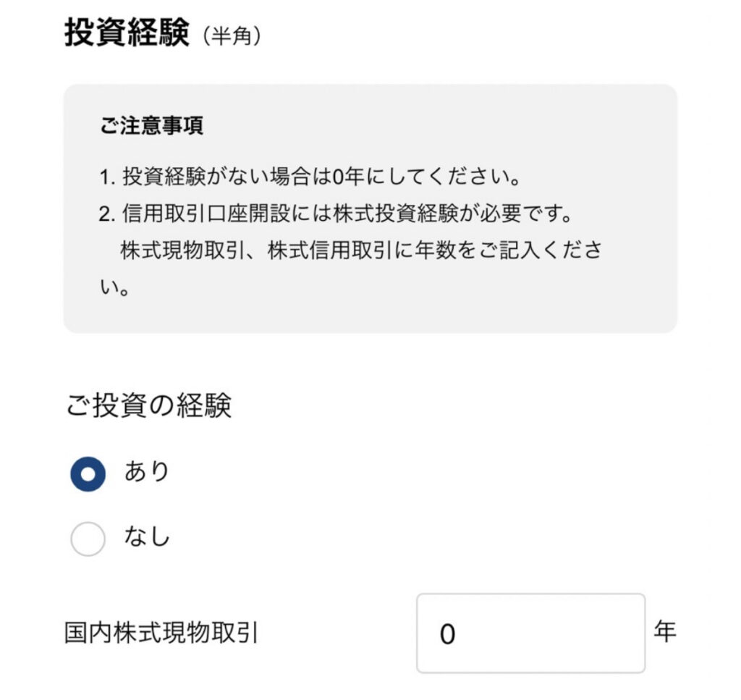
Task: Click the "ご投資の経験" section label
Action: [149, 407]
